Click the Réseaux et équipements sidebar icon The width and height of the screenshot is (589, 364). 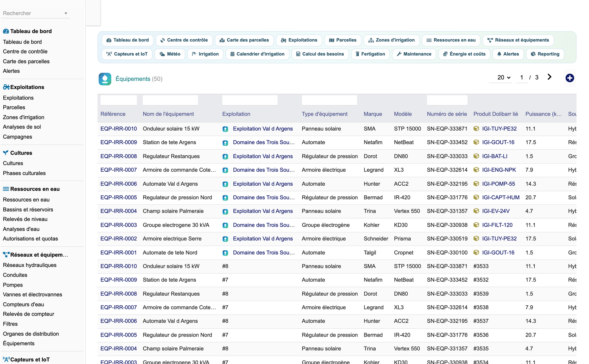point(6,255)
